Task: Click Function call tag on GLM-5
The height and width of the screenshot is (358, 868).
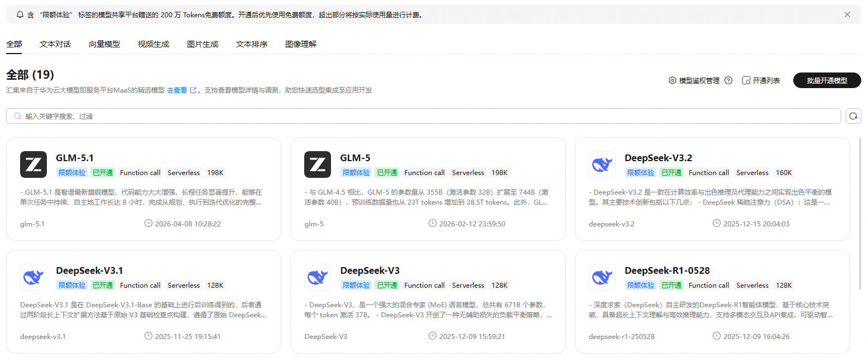Action: 424,172
